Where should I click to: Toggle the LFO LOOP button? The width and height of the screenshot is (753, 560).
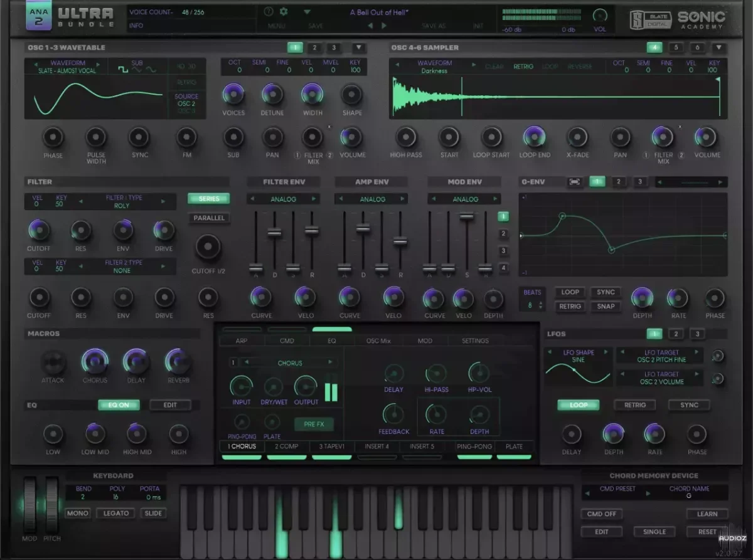pyautogui.click(x=579, y=405)
